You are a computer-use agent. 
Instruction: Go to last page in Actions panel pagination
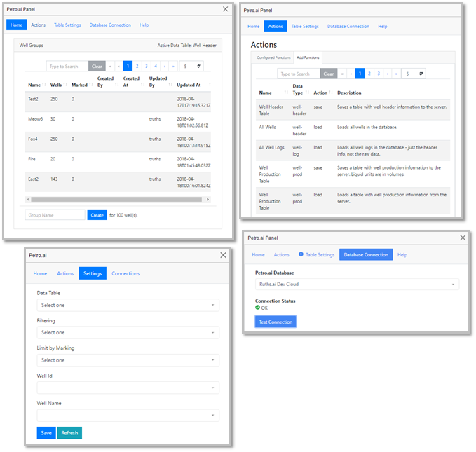397,74
